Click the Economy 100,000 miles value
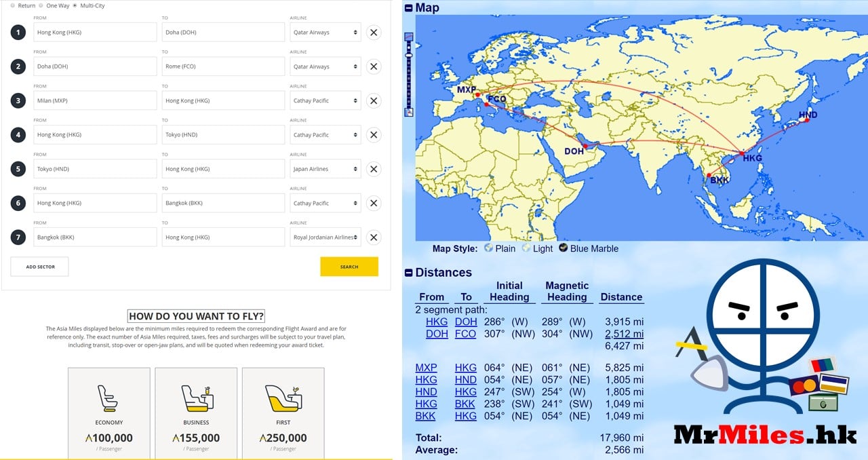Image resolution: width=868 pixels, height=460 pixels. coord(108,438)
